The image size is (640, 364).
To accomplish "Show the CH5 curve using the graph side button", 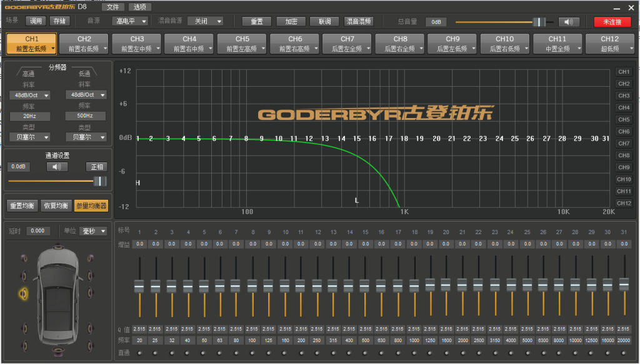I will pyautogui.click(x=624, y=119).
